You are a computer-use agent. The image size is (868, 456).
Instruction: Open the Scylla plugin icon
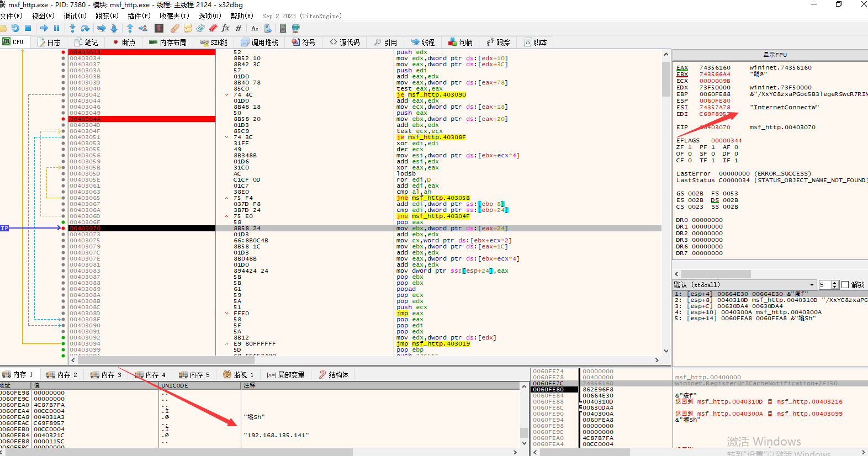pos(159,28)
